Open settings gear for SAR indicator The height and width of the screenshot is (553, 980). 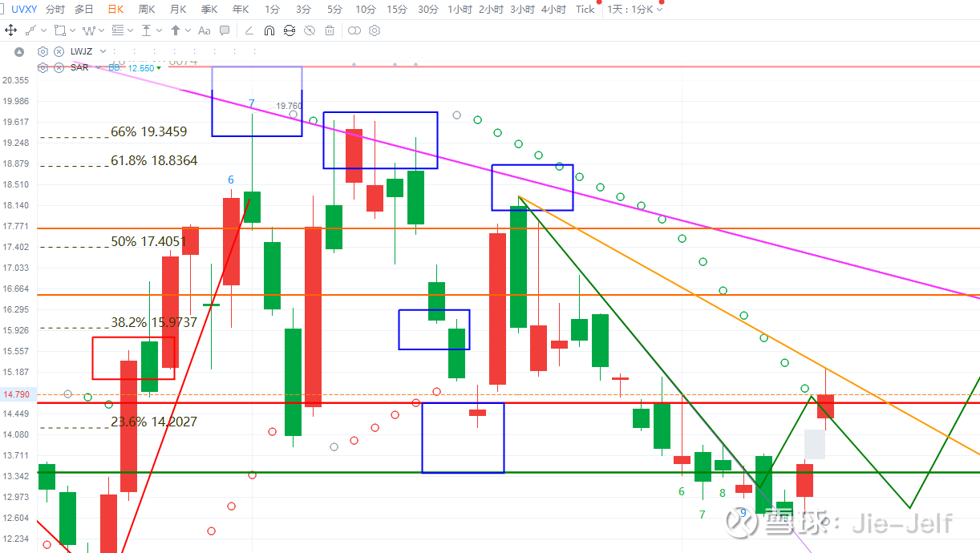pyautogui.click(x=43, y=67)
